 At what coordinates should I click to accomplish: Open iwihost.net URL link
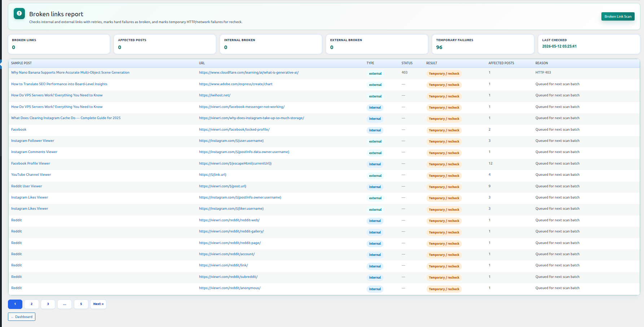point(215,95)
